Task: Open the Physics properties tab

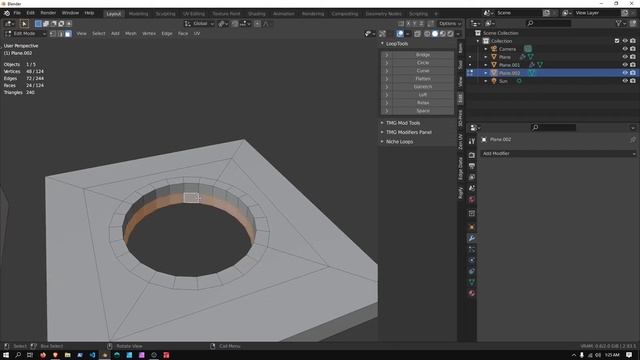Action: tap(472, 260)
